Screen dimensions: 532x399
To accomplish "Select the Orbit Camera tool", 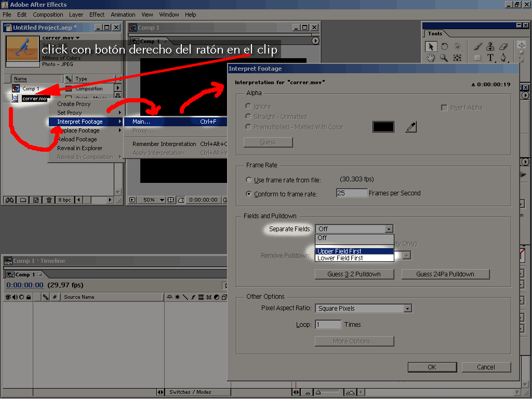I will (x=457, y=46).
